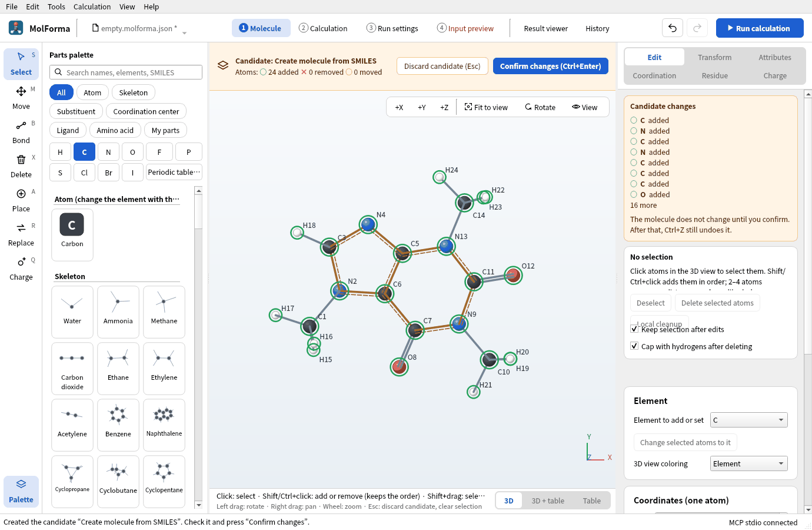Select nitrogen N element swatch
Screen dimensions: 812x530
click(108, 152)
